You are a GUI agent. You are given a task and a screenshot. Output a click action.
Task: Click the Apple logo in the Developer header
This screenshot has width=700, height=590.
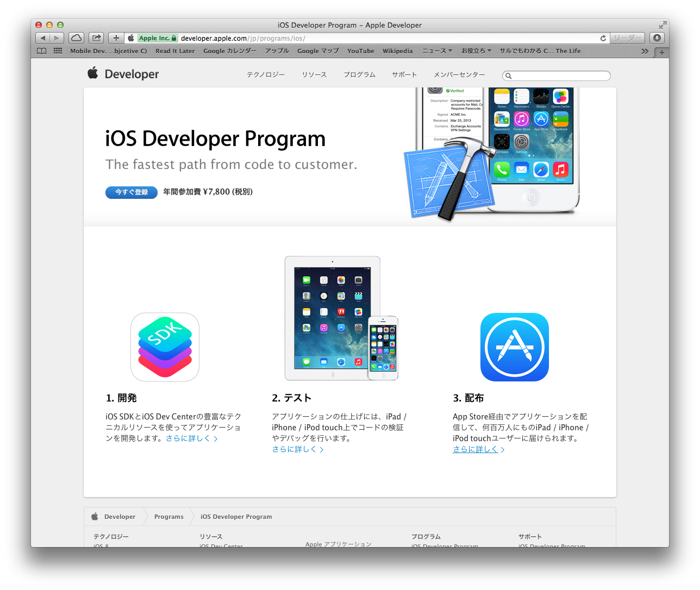pos(93,73)
